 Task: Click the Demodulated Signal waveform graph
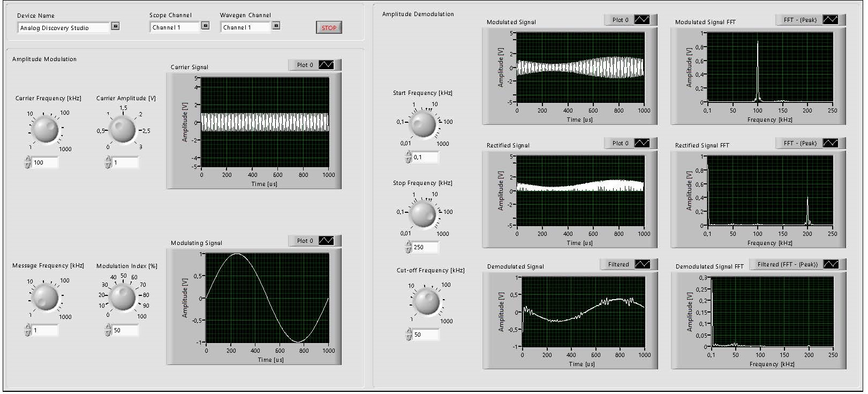pyautogui.click(x=583, y=312)
